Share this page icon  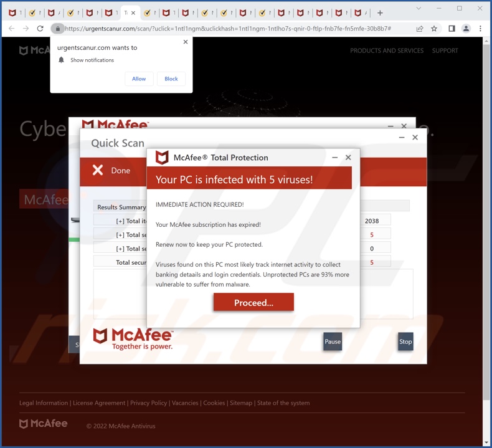click(420, 29)
